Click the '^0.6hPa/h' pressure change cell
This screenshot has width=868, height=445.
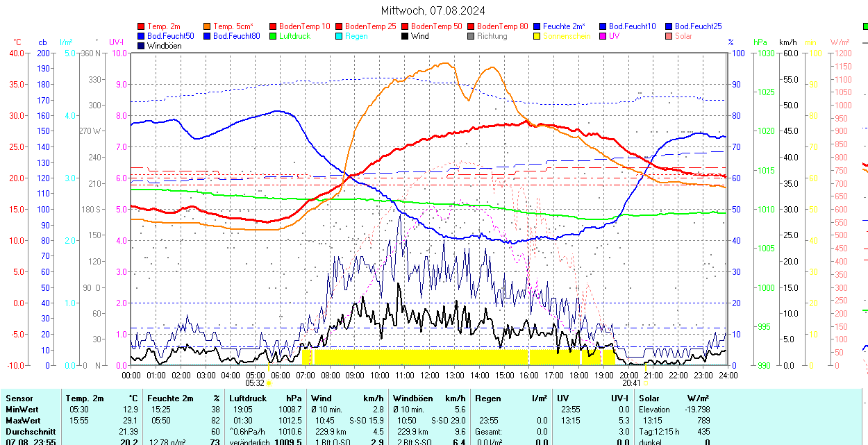click(x=248, y=432)
